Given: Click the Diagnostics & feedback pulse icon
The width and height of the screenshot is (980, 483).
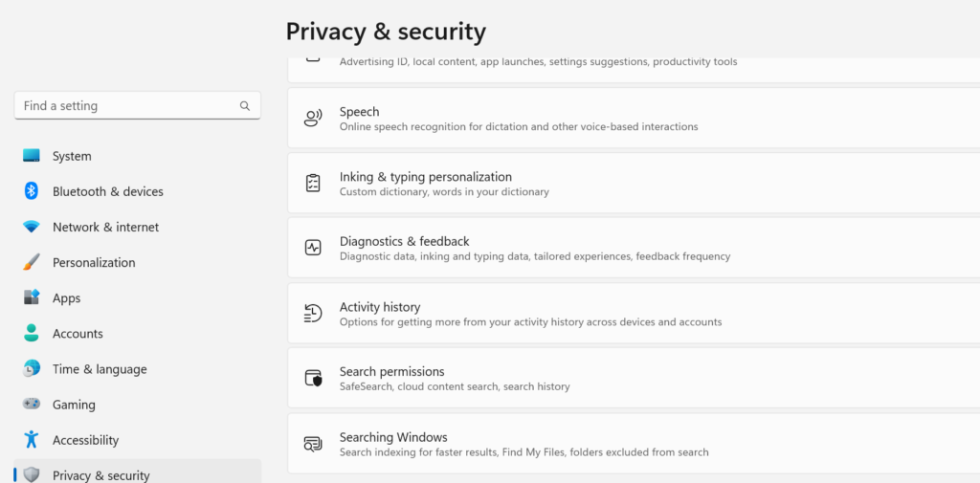Looking at the screenshot, I should point(313,248).
